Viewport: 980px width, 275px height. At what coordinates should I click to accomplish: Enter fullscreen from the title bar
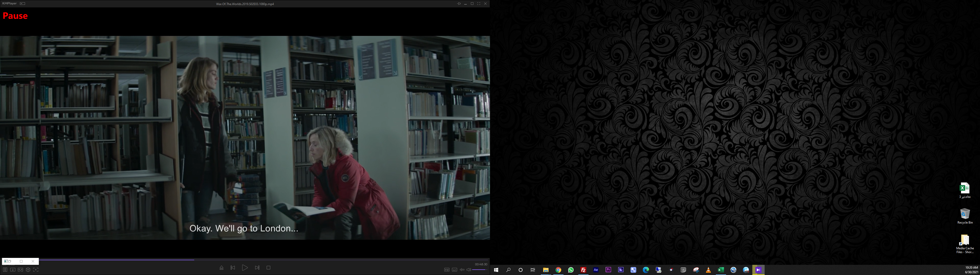pyautogui.click(x=479, y=4)
